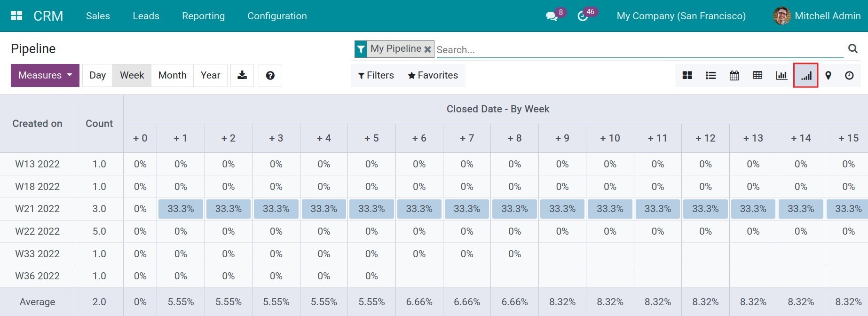
Task: Switch to Kanban view
Action: 687,75
